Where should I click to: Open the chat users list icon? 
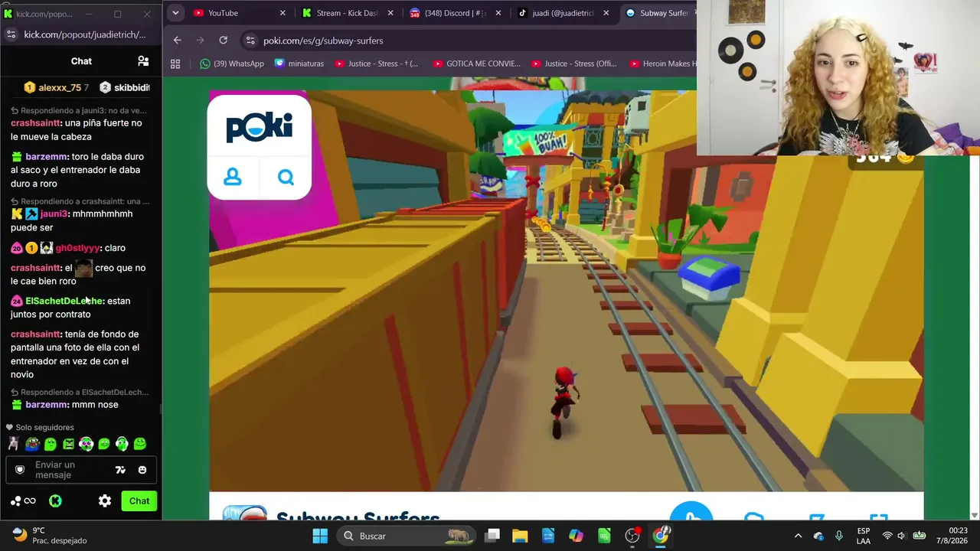pos(143,61)
